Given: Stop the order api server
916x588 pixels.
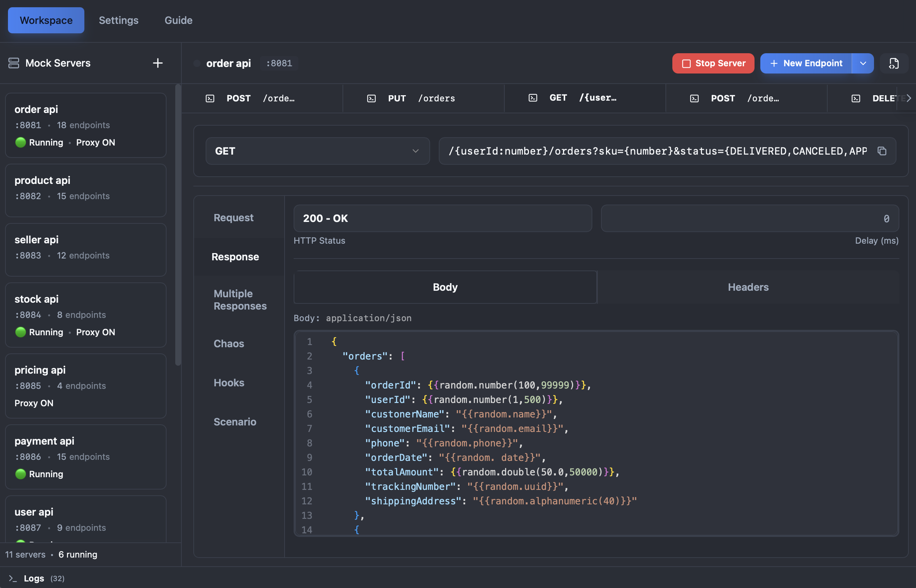Looking at the screenshot, I should tap(713, 63).
